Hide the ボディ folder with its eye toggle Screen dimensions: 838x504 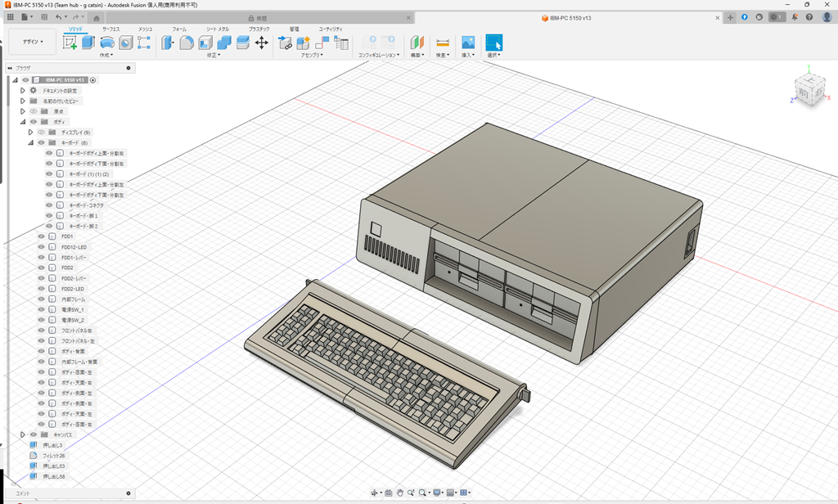pos(33,121)
